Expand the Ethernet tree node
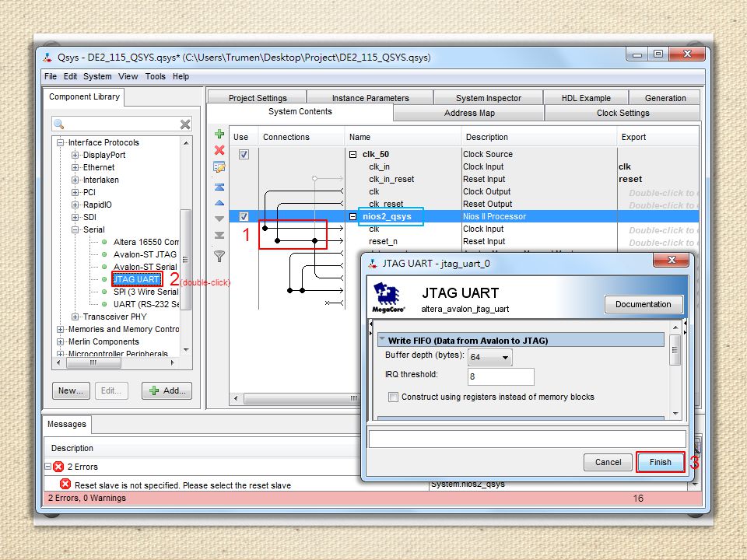The image size is (747, 560). tap(75, 168)
